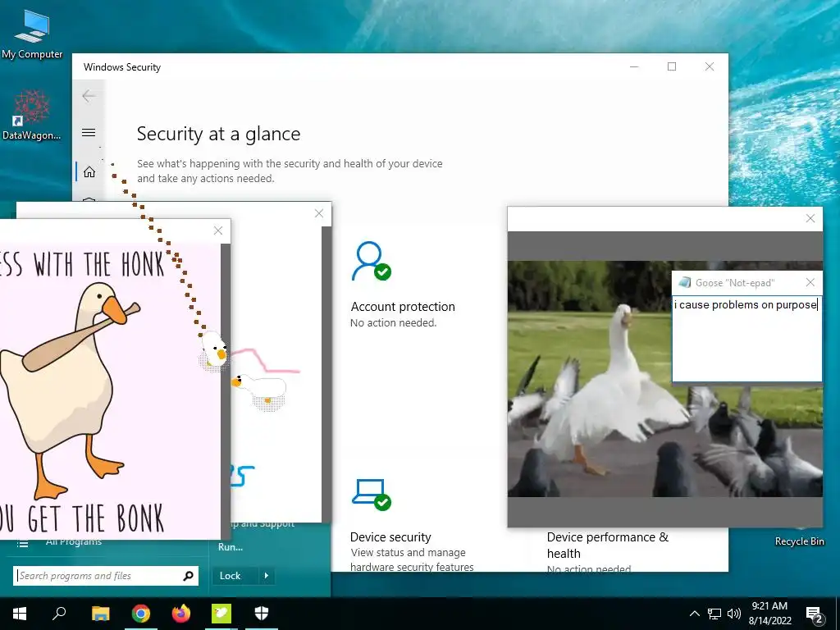Screen dimensions: 840x630
Task: Open Device performance & health heading
Action: click(x=608, y=545)
